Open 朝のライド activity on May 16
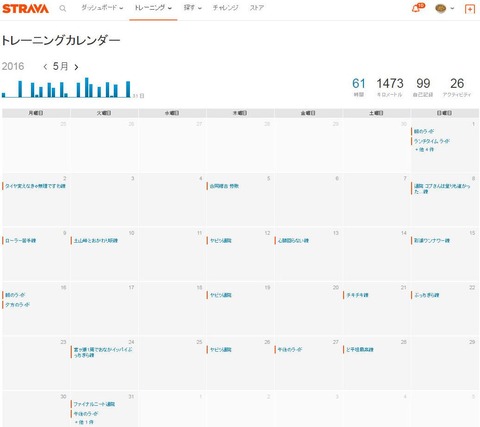480x427 pixels. click(15, 295)
